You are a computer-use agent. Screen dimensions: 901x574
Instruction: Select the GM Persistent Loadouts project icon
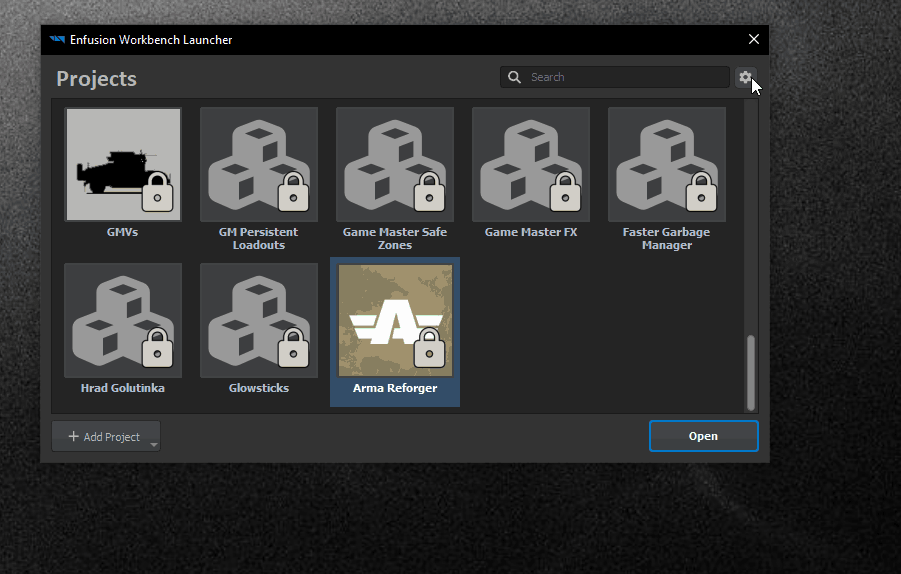tap(259, 164)
